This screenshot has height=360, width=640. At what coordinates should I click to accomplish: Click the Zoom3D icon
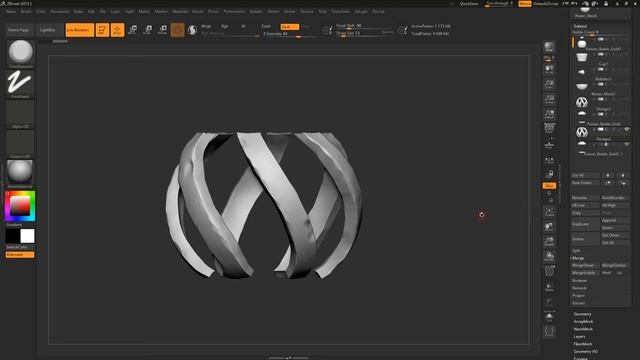point(549,242)
